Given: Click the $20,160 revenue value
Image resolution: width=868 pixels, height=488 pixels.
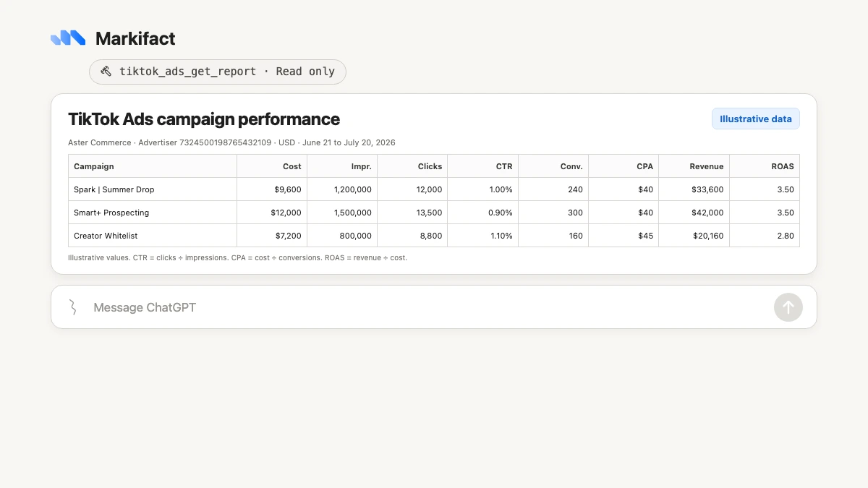Looking at the screenshot, I should pos(707,236).
